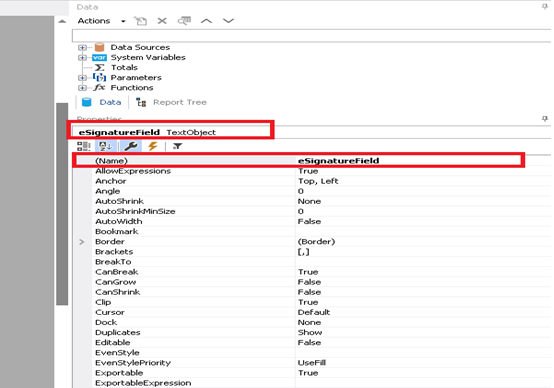The width and height of the screenshot is (554, 388).
Task: Click the move up chevron icon
Action: pos(206,21)
